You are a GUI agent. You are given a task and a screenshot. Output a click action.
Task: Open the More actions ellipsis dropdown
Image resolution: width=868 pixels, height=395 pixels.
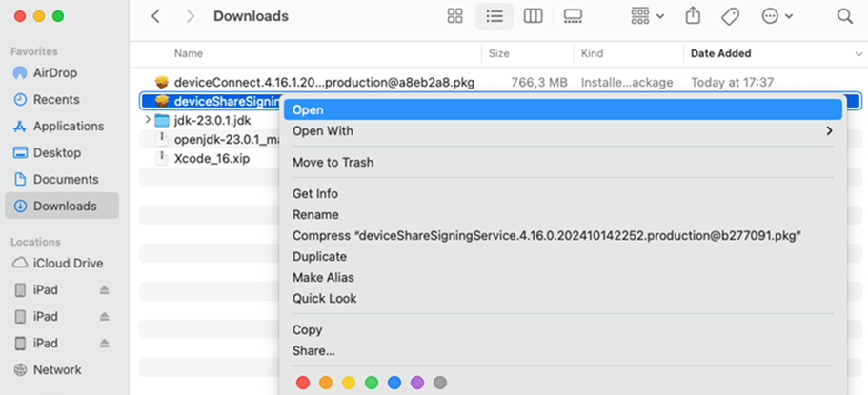click(x=777, y=16)
